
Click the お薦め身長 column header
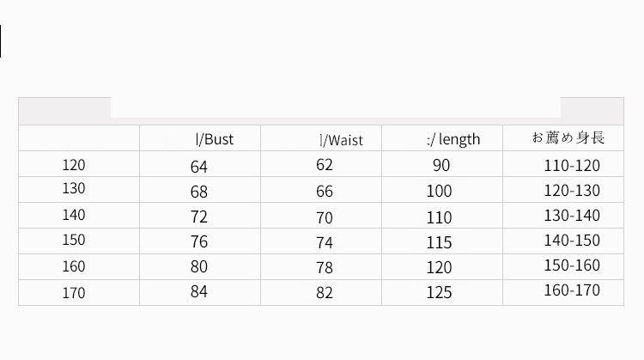click(568, 137)
